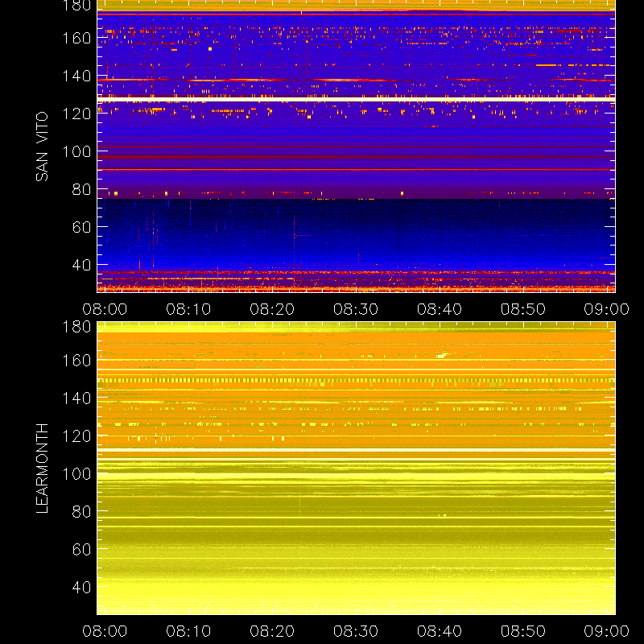Select the 60 tick label on the San Vito plot
644x644 pixels.
tap(81, 227)
